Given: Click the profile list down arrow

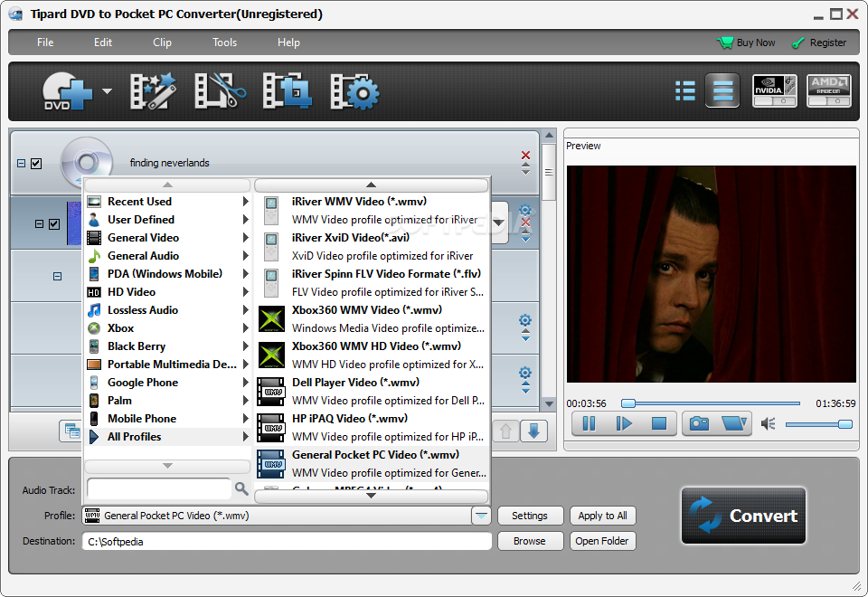Looking at the screenshot, I should (x=372, y=496).
